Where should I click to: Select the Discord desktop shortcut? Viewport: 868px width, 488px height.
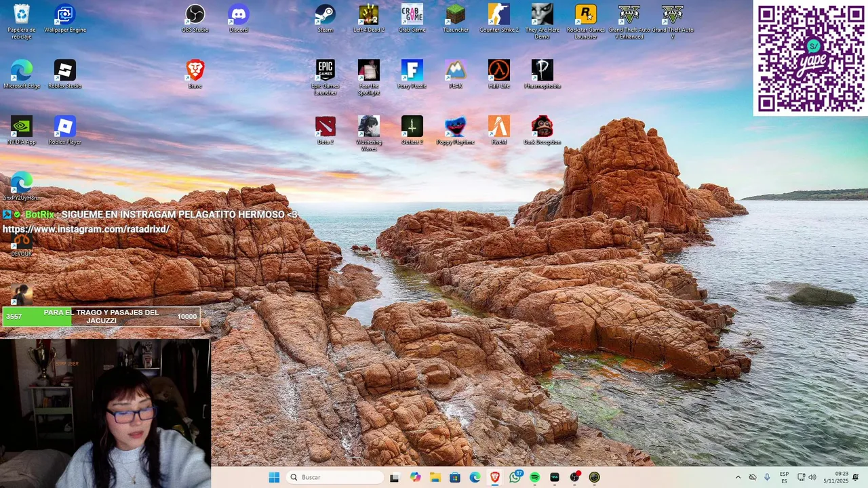pyautogui.click(x=239, y=18)
